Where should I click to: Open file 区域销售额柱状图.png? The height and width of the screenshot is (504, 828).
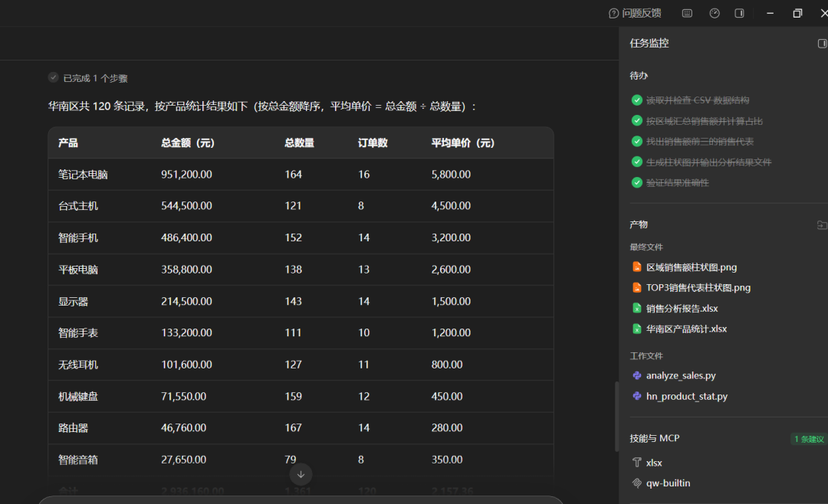[x=692, y=267]
